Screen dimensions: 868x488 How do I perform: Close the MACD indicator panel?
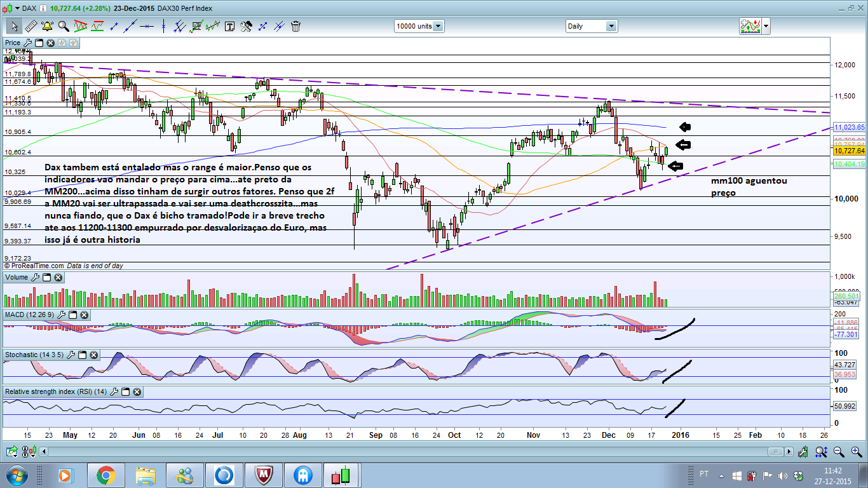point(84,315)
